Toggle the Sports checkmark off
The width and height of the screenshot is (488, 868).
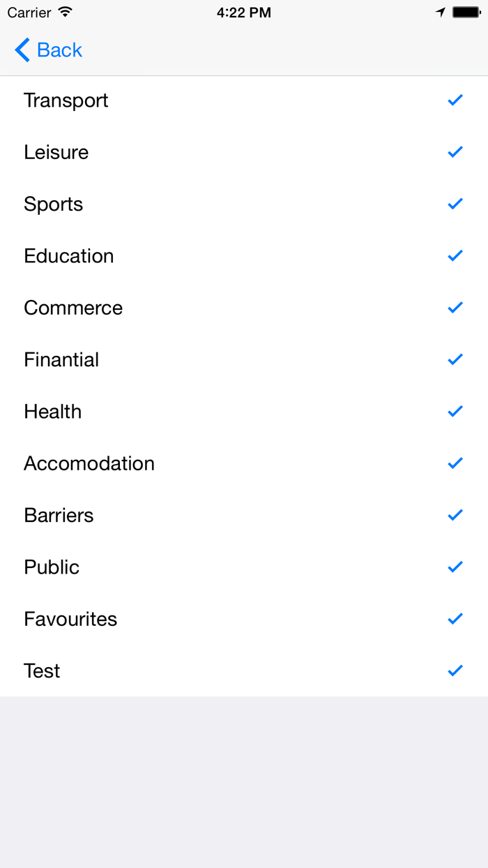click(455, 204)
